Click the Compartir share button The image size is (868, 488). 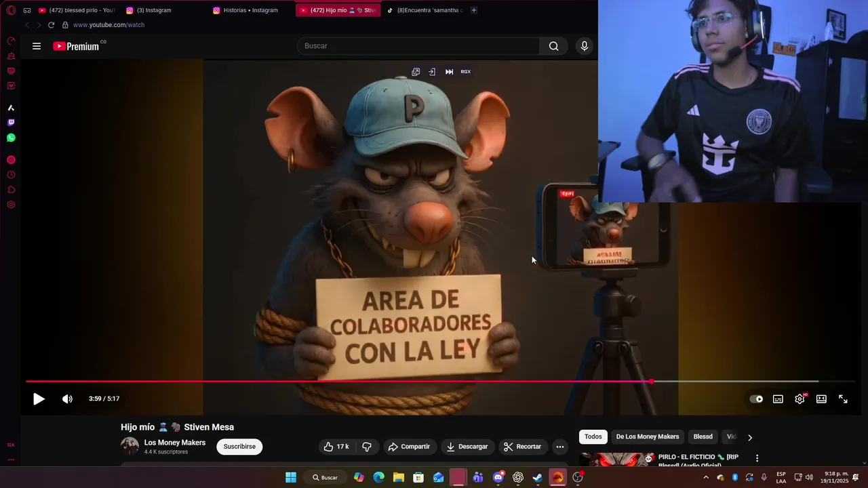click(x=409, y=447)
